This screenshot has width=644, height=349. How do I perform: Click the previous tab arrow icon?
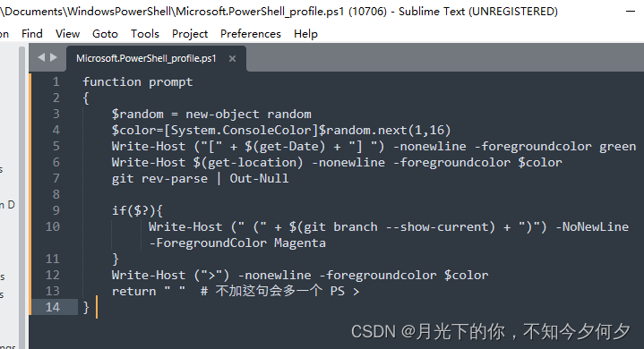click(41, 57)
